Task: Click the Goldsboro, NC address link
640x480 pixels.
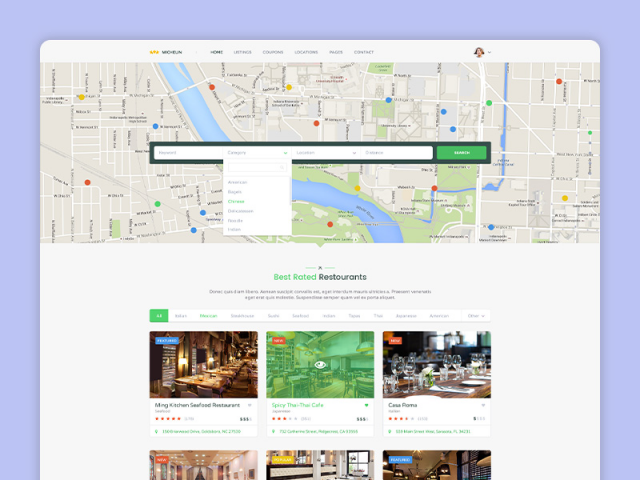Action: click(202, 431)
